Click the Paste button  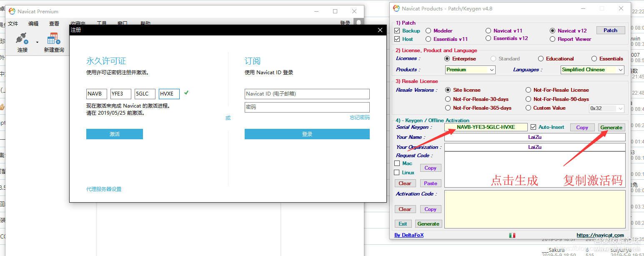(x=431, y=183)
